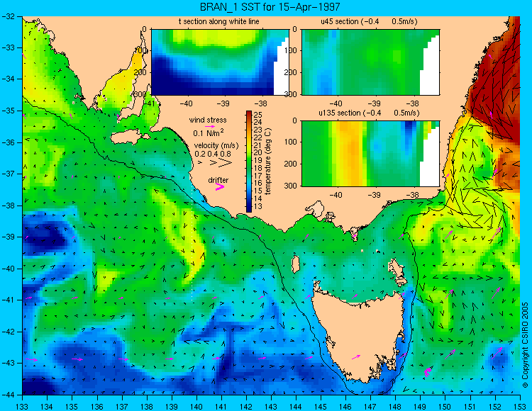Click the "0.2 0.4 0.8" velocity scale values
Image resolution: width=532 pixels, height=411 pixels.
click(x=213, y=154)
